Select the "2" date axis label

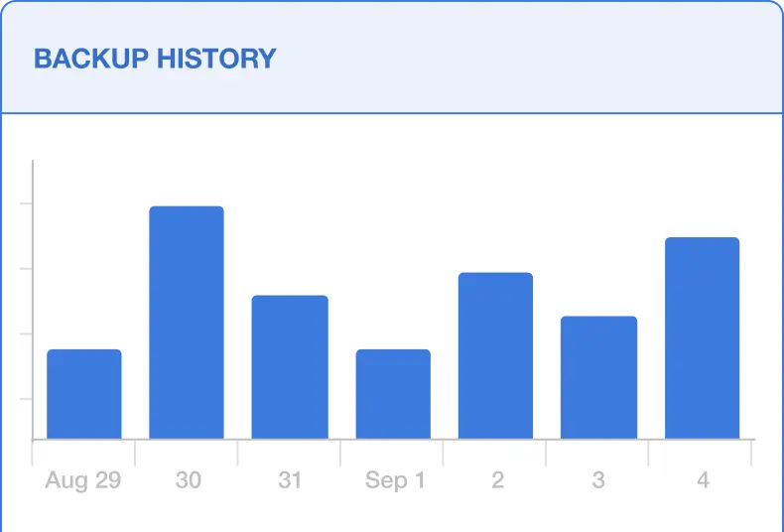[497, 481]
